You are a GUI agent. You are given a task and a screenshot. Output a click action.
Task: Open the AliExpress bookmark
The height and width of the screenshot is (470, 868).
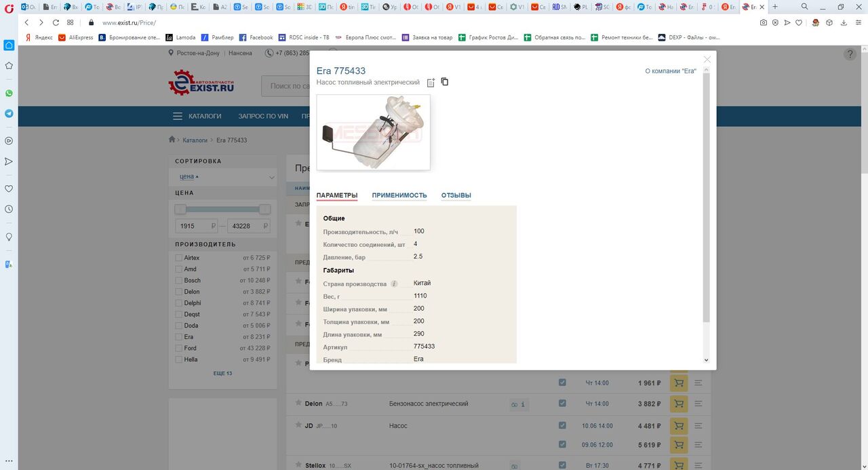point(76,37)
